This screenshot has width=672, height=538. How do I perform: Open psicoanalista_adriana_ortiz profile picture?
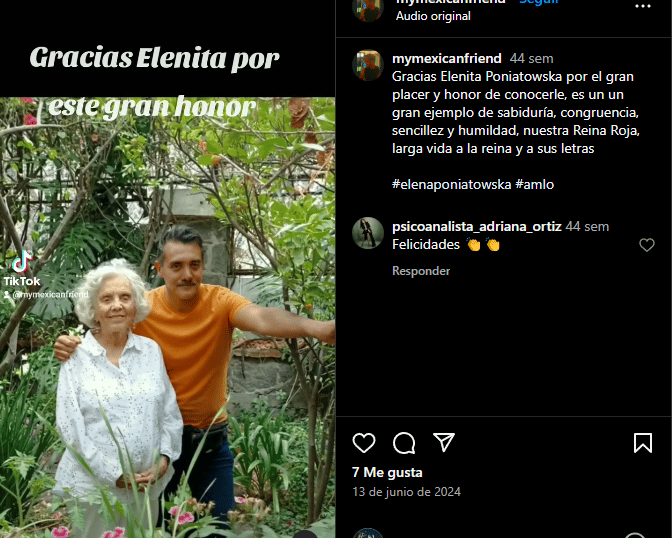[x=368, y=233]
